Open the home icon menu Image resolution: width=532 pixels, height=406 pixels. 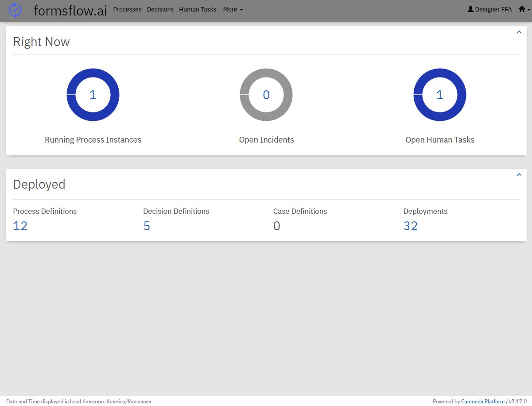(x=524, y=9)
